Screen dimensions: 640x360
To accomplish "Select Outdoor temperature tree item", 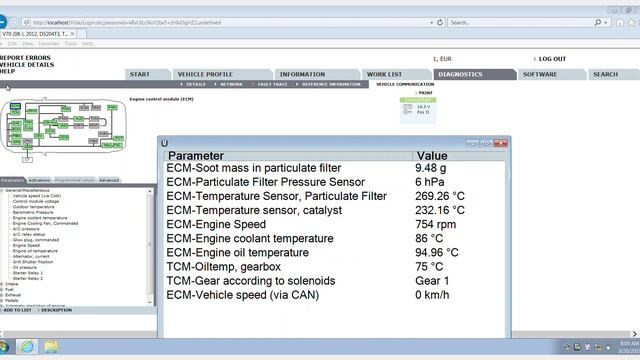I will pyautogui.click(x=33, y=207).
